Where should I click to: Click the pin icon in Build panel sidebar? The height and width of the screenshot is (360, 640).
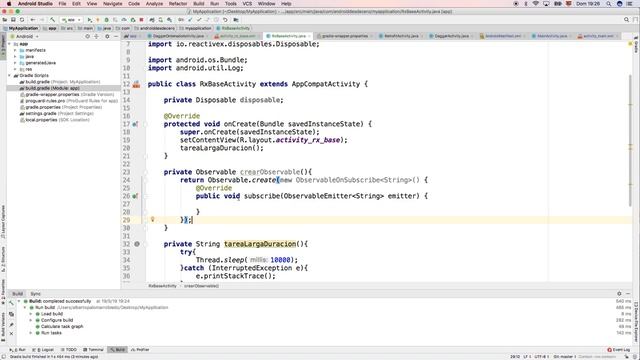[11, 324]
